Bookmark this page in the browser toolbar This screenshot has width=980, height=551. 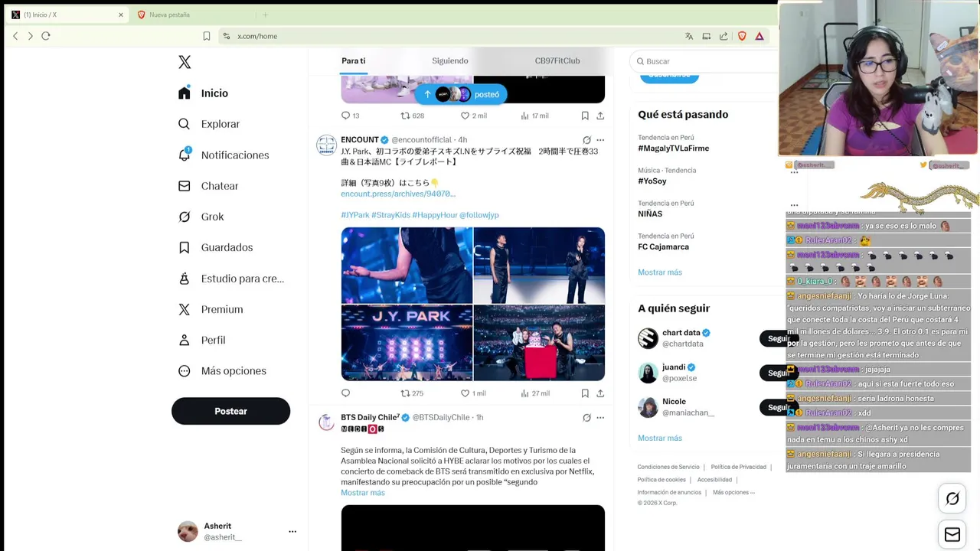point(207,36)
